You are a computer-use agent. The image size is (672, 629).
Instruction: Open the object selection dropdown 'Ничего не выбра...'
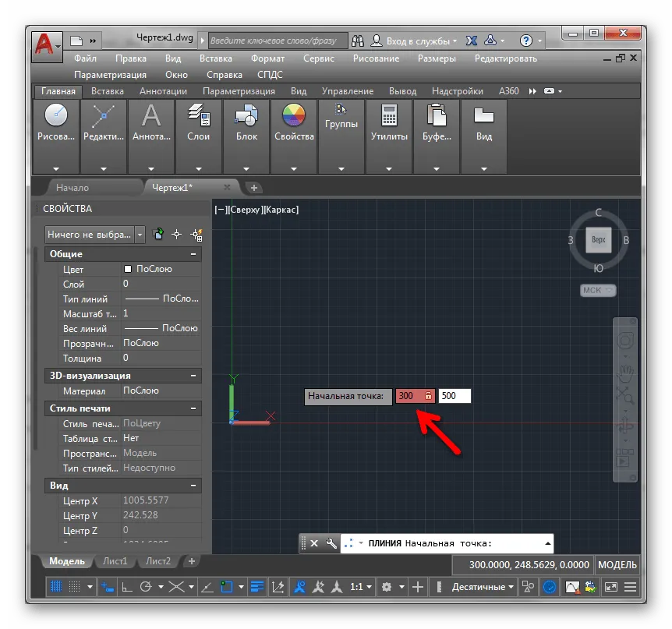pos(95,235)
